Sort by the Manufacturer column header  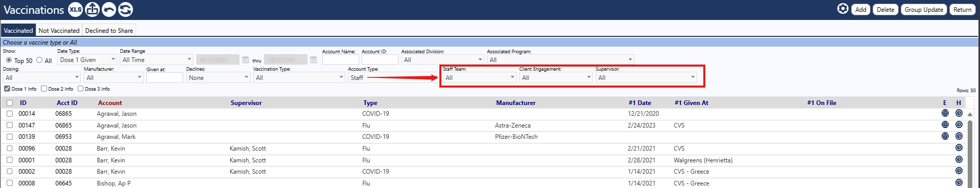click(516, 102)
